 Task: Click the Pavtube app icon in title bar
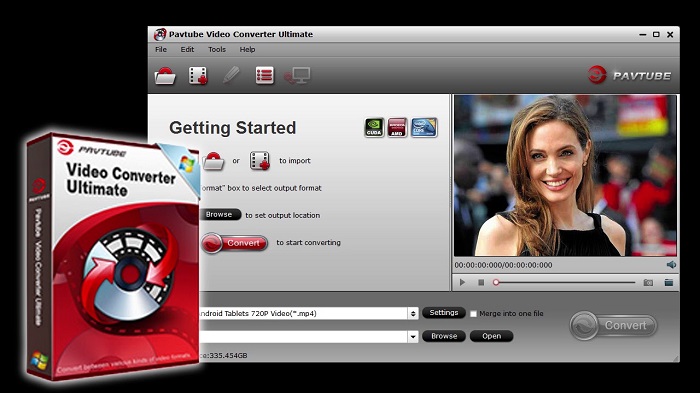160,34
